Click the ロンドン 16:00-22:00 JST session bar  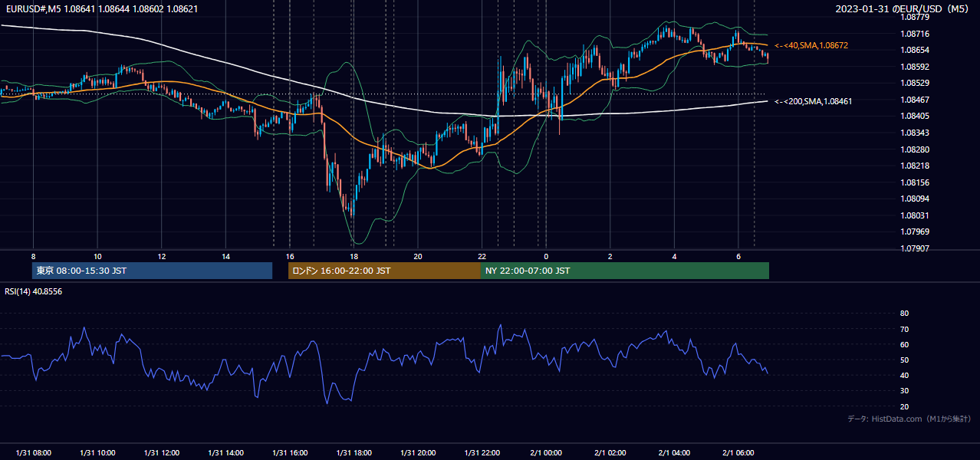(384, 271)
